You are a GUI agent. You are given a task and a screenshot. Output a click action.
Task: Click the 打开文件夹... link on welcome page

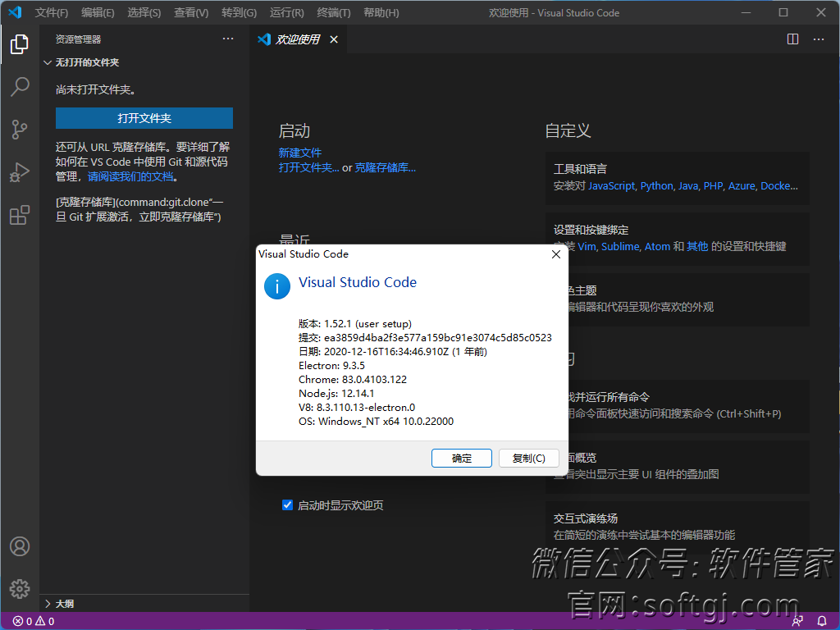coord(308,167)
